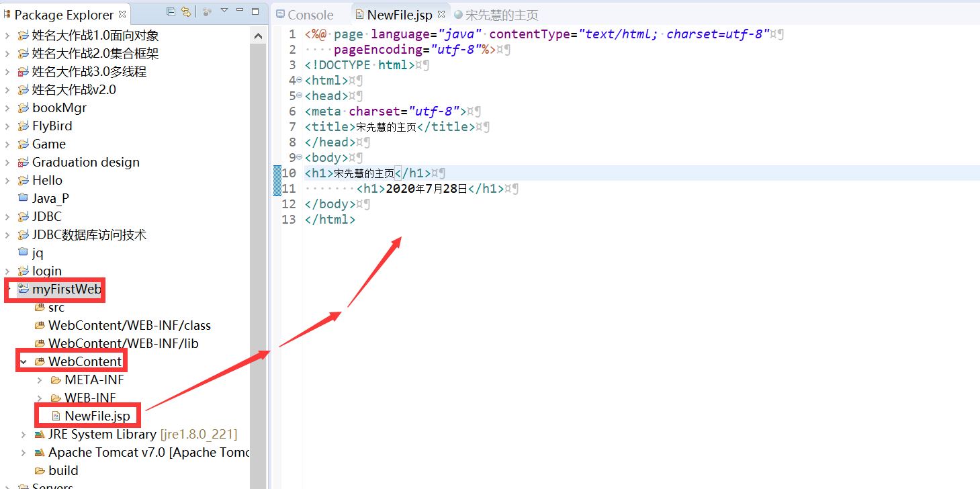
Task: Click project icon of 姓名大作战1.0面向对象
Action: (24, 36)
